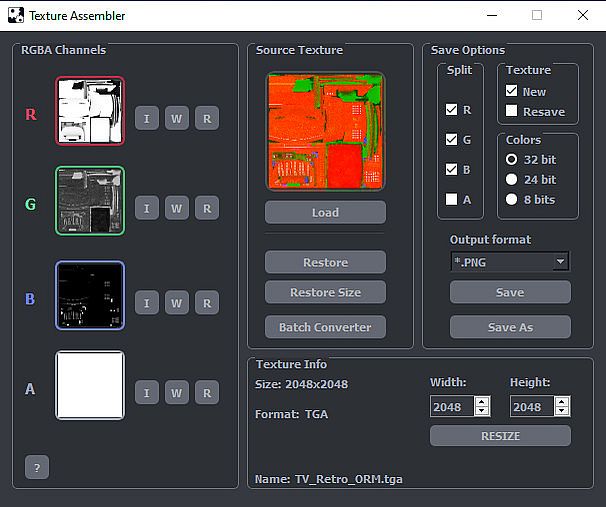This screenshot has height=507, width=606.
Task: Click the R button for blue channel
Action: (206, 302)
